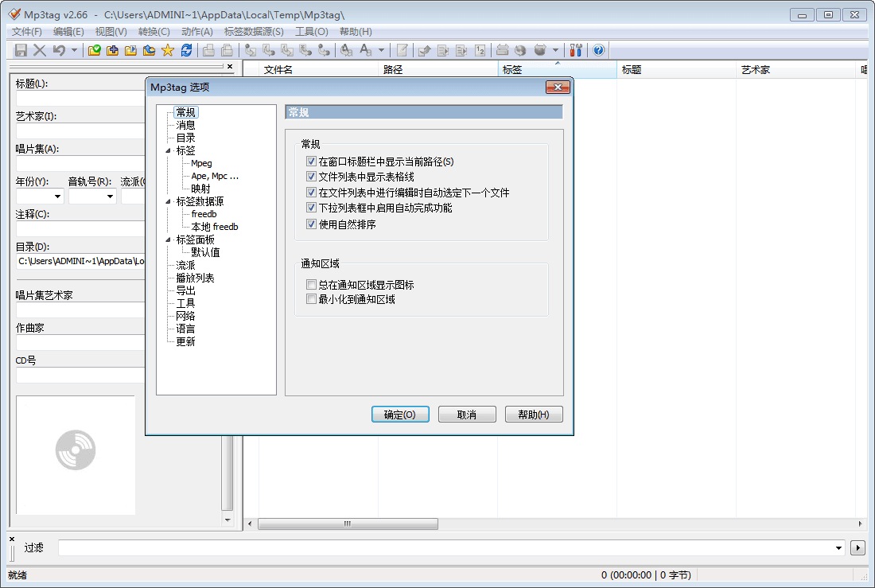875x588 pixels.
Task: Open the 视图(V) menu
Action: tap(111, 32)
